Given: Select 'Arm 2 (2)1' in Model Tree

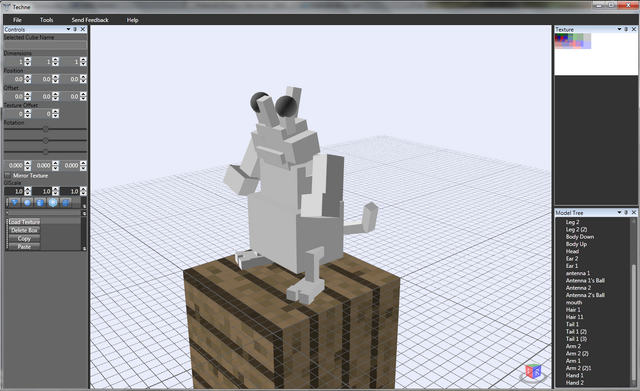Looking at the screenshot, I should click(x=578, y=368).
